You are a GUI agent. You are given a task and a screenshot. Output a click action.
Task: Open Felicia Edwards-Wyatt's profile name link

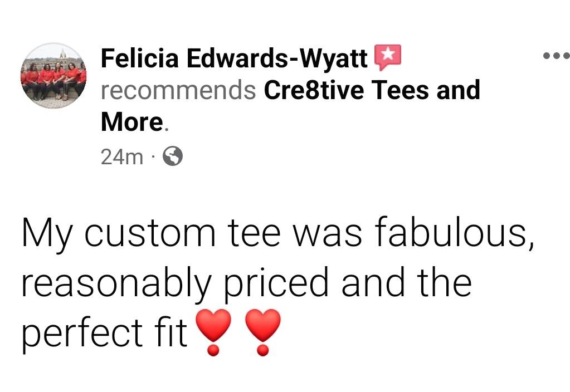click(234, 58)
